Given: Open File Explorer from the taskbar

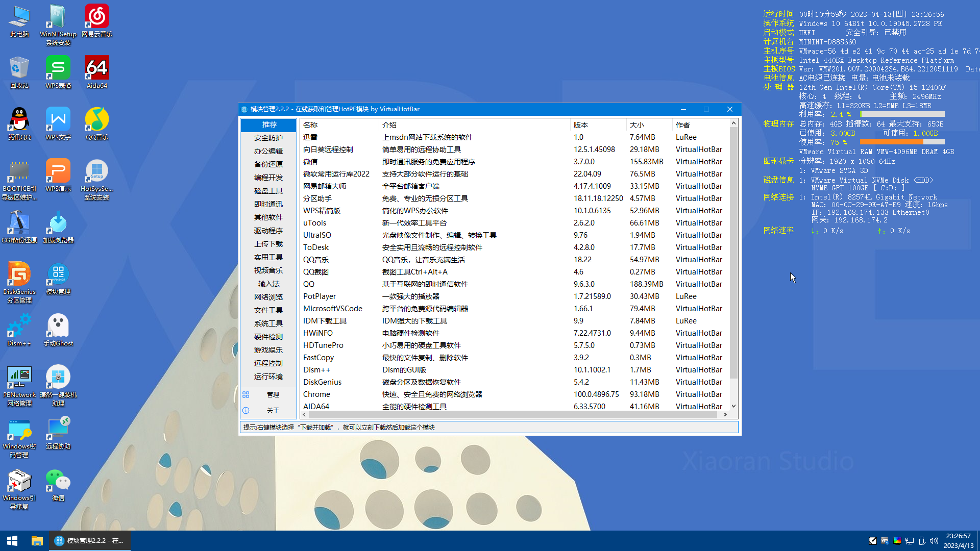Looking at the screenshot, I should (37, 541).
